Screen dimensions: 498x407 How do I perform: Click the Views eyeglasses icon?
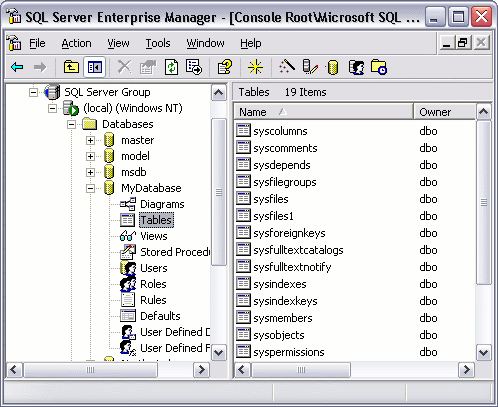(128, 236)
